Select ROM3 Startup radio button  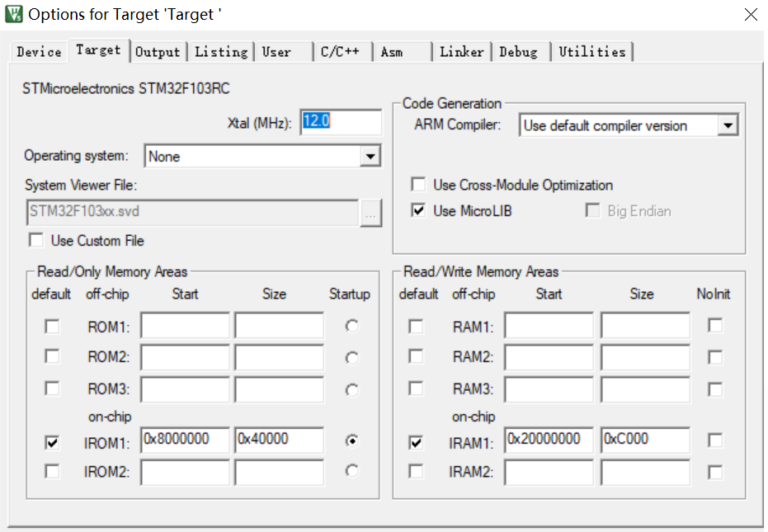click(351, 390)
